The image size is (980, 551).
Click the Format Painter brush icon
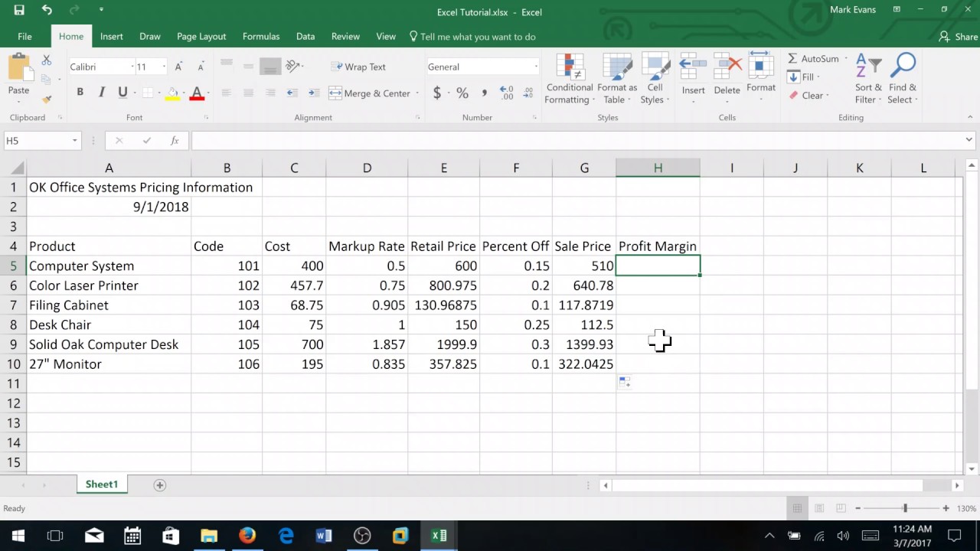[x=46, y=99]
